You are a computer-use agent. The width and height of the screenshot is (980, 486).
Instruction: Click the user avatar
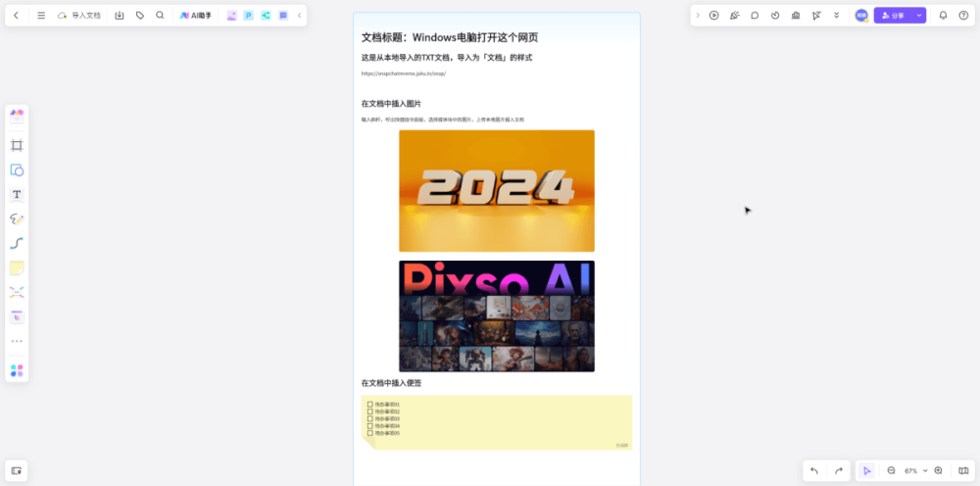tap(861, 16)
